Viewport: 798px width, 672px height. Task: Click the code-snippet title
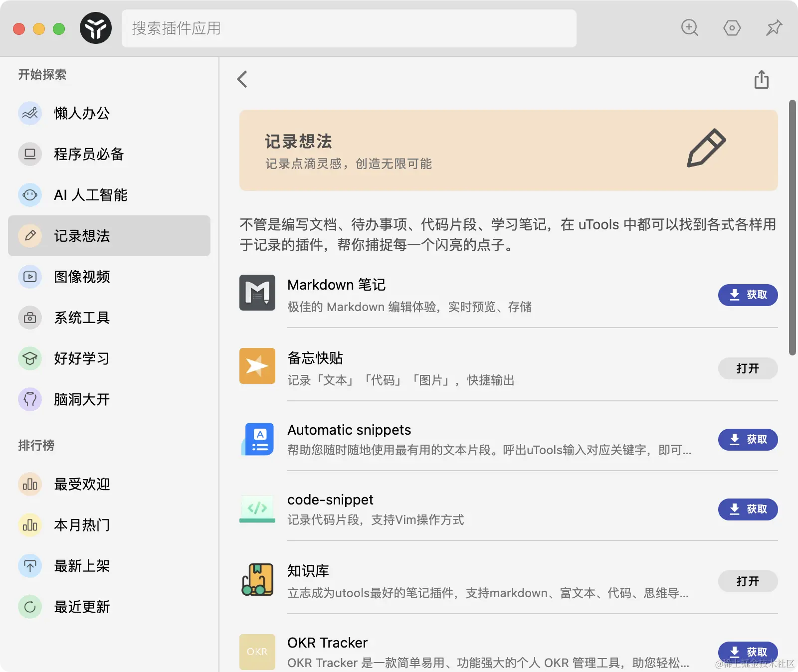tap(330, 500)
